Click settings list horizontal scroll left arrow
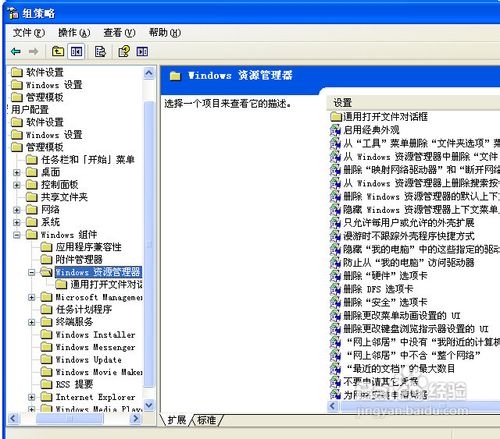This screenshot has height=439, width=500. coord(332,406)
